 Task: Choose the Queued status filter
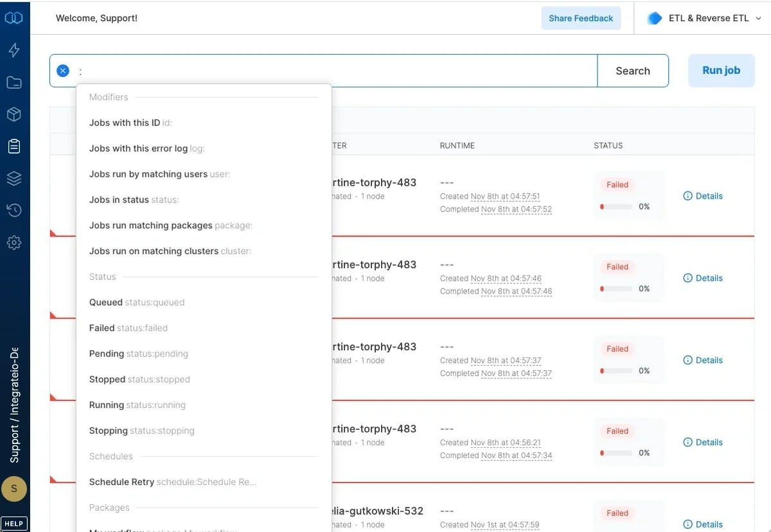(204, 303)
